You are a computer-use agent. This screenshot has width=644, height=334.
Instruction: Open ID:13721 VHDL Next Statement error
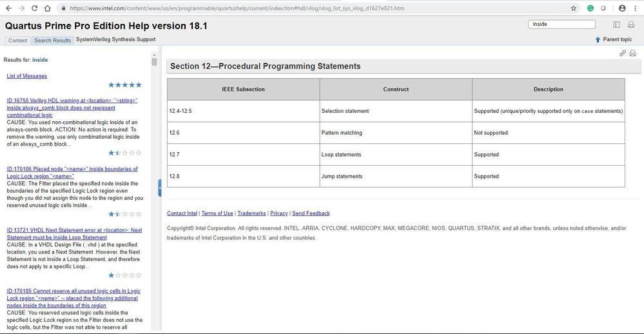click(74, 234)
